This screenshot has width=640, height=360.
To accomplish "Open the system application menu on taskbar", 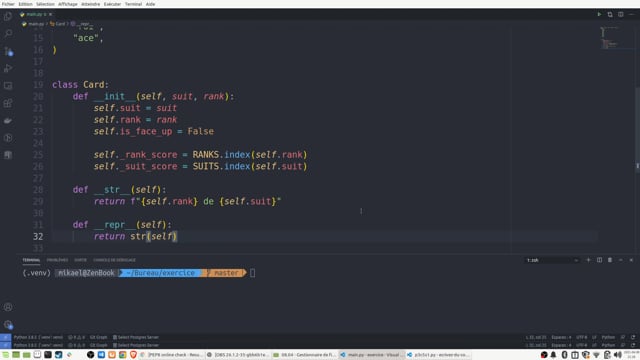I will tap(5, 355).
